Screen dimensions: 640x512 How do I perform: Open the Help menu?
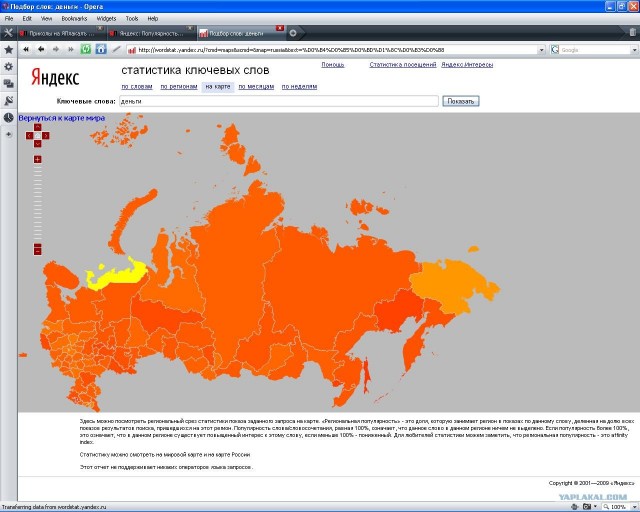(x=153, y=19)
